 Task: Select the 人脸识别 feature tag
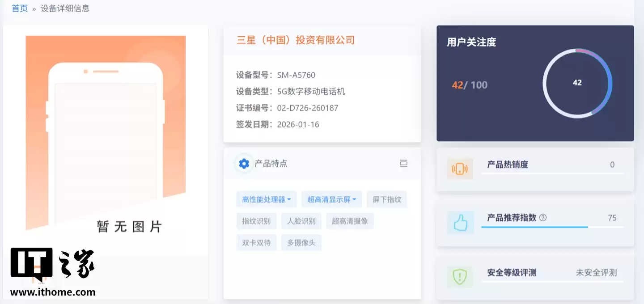(301, 220)
